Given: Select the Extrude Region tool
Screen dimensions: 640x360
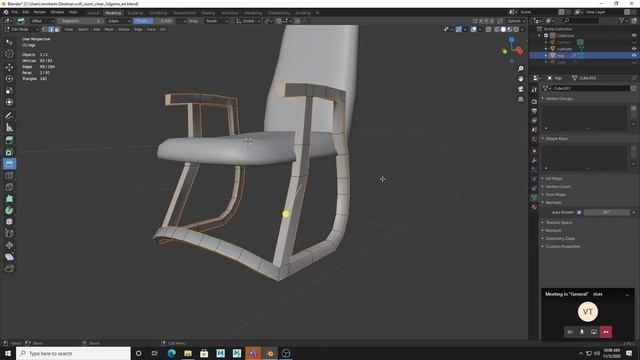Looking at the screenshot, I should tap(9, 140).
